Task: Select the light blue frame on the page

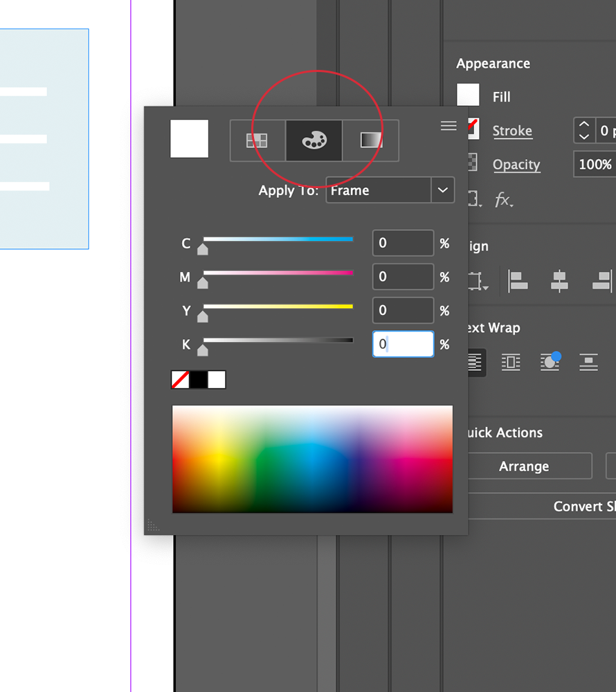Action: coord(44,138)
